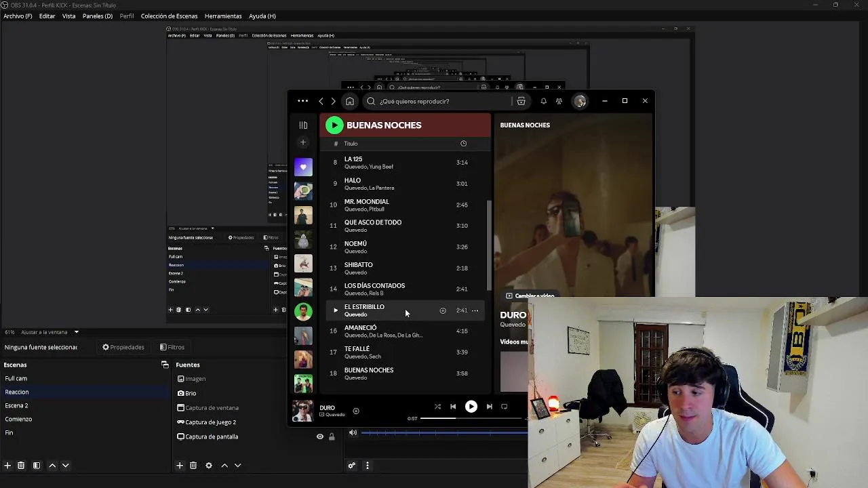
Task: Open the Spotify friend activity icon
Action: [x=559, y=101]
